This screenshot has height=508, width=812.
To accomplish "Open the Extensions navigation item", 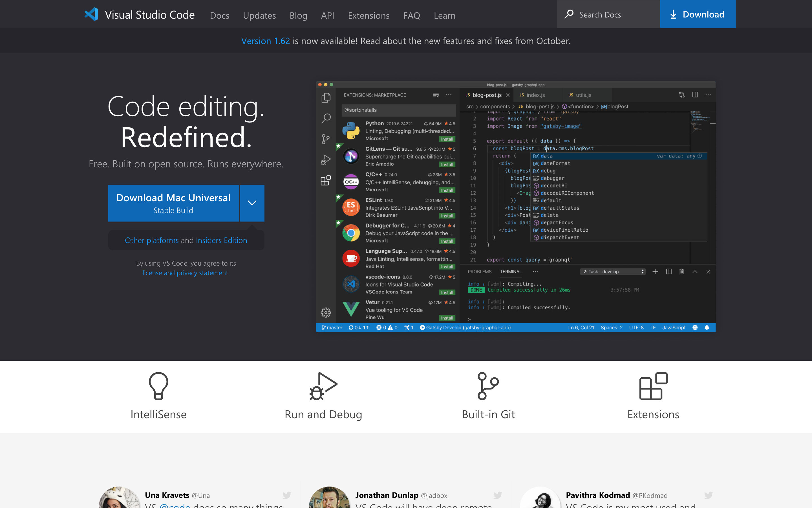I will 369,16.
